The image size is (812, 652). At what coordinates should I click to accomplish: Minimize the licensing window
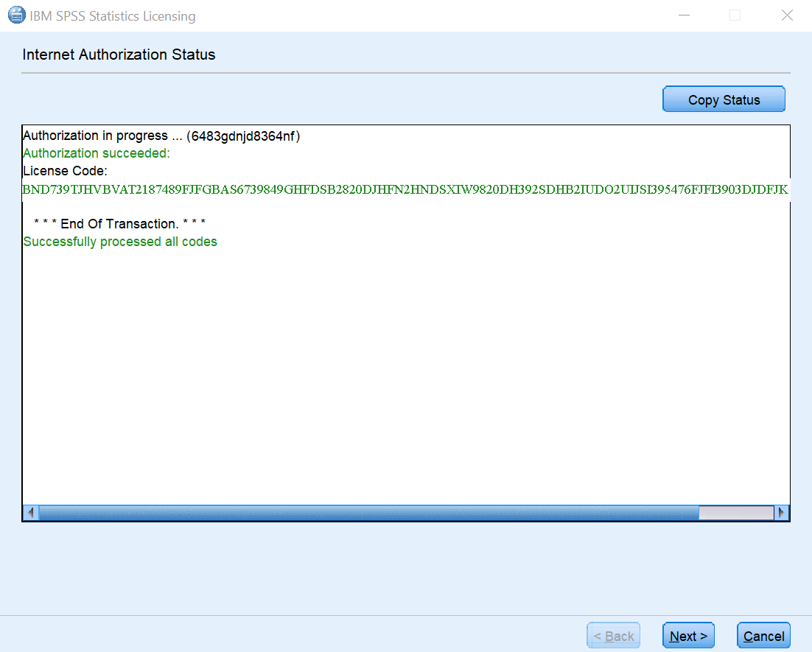684,15
